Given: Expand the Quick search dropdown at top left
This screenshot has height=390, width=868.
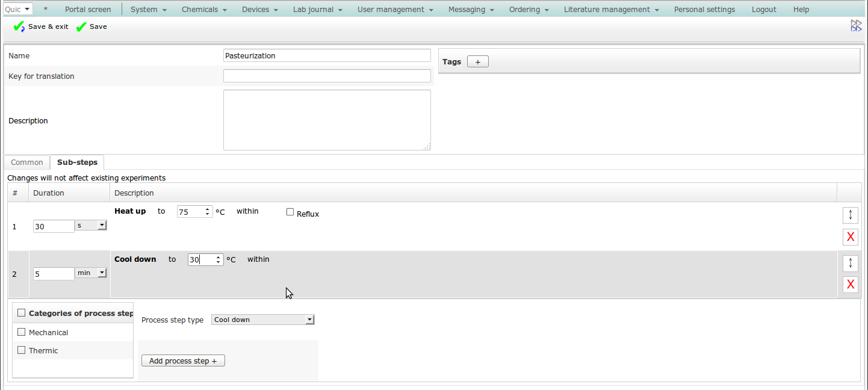Looking at the screenshot, I should 18,10.
